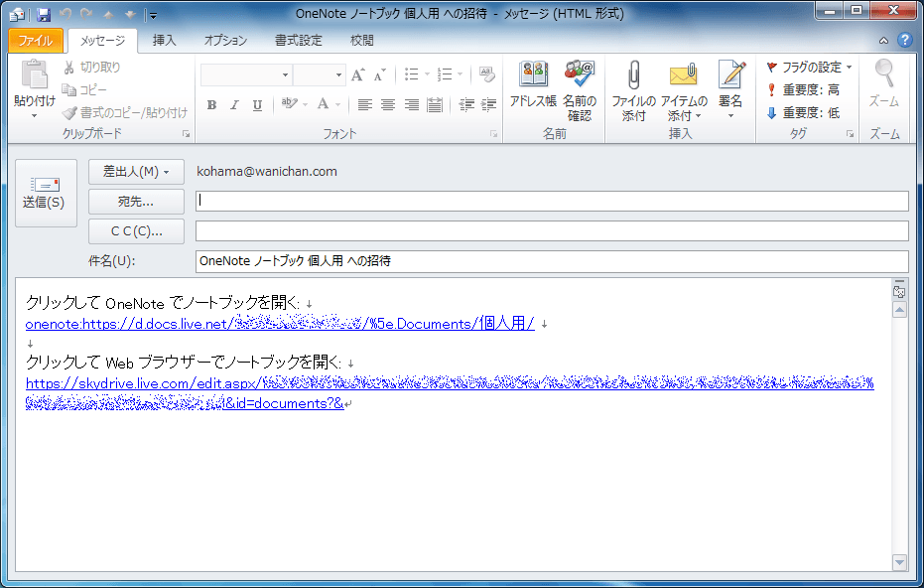Viewport: 924px width, 588px height.
Task: Click the bullet list icon
Action: coord(411,74)
